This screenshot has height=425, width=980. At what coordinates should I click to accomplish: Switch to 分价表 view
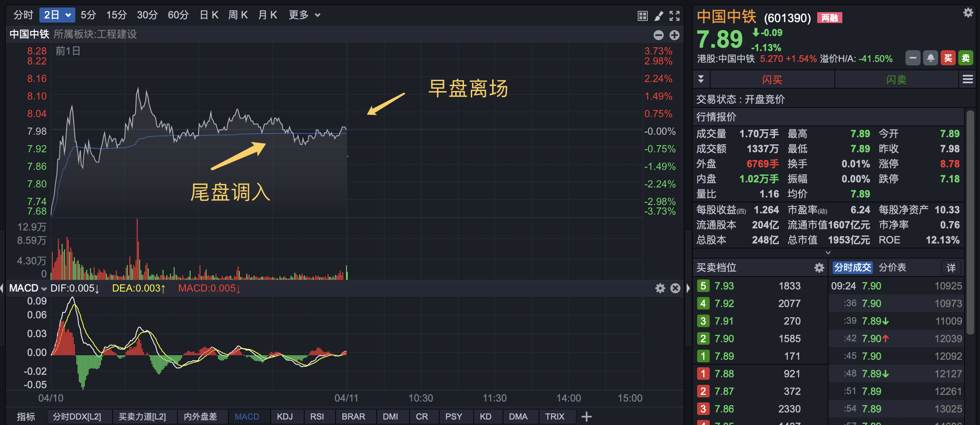tap(892, 268)
